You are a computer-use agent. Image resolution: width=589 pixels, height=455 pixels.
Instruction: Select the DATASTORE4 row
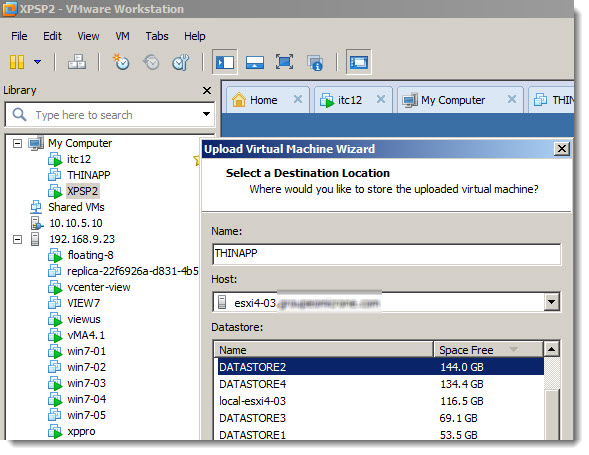click(x=381, y=384)
